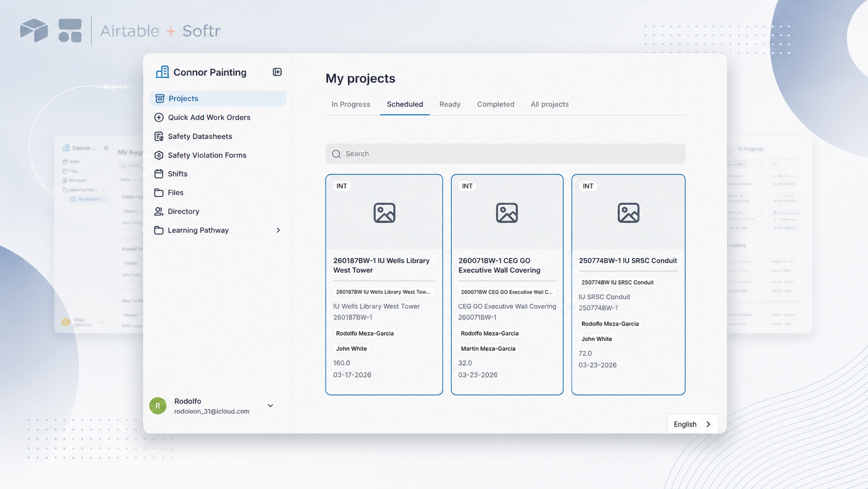Screen dimensions: 868x489
Task: Click INT badge on IU Wells Library card
Action: (x=342, y=186)
